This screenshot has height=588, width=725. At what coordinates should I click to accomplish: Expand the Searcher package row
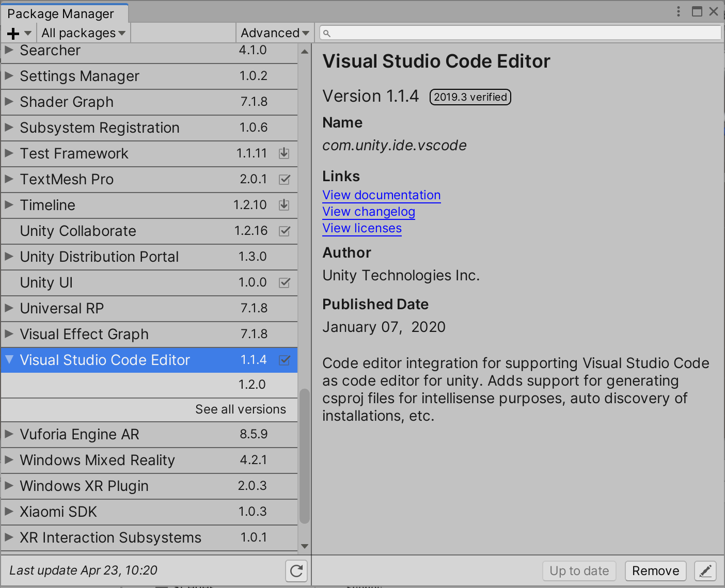pyautogui.click(x=9, y=50)
